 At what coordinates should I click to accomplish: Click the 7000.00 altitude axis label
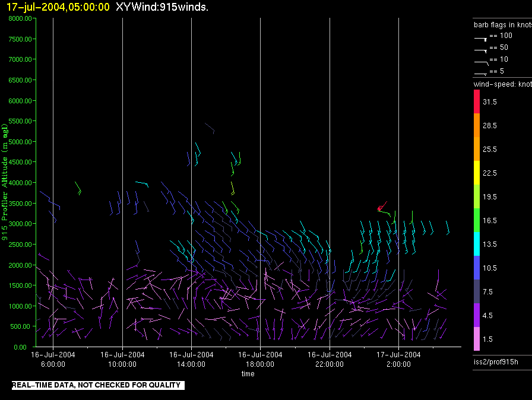point(20,59)
